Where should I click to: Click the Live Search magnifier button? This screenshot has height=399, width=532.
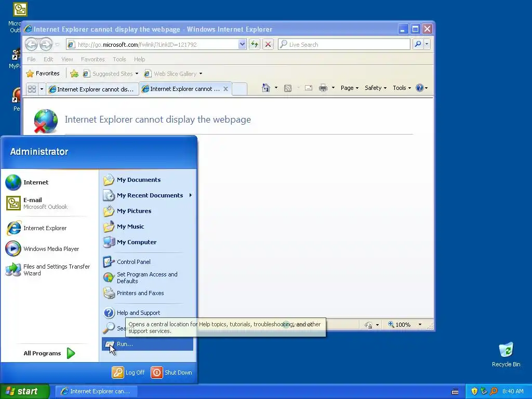(x=418, y=44)
